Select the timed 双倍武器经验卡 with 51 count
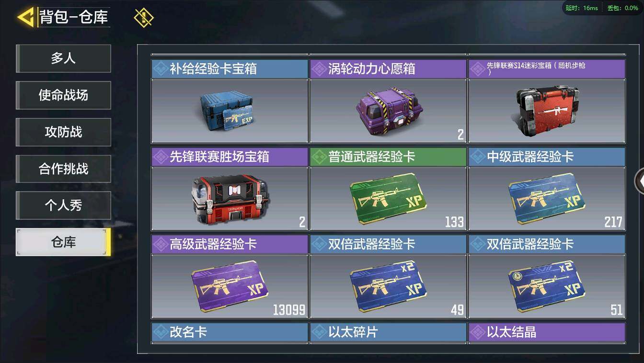 click(x=547, y=276)
